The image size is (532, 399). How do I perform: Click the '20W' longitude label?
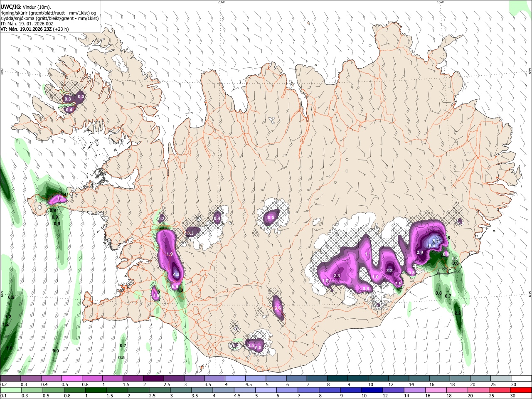tap(221, 2)
